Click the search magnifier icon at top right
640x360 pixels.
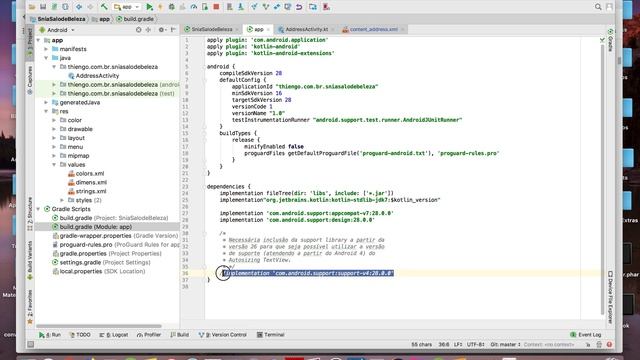(598, 7)
